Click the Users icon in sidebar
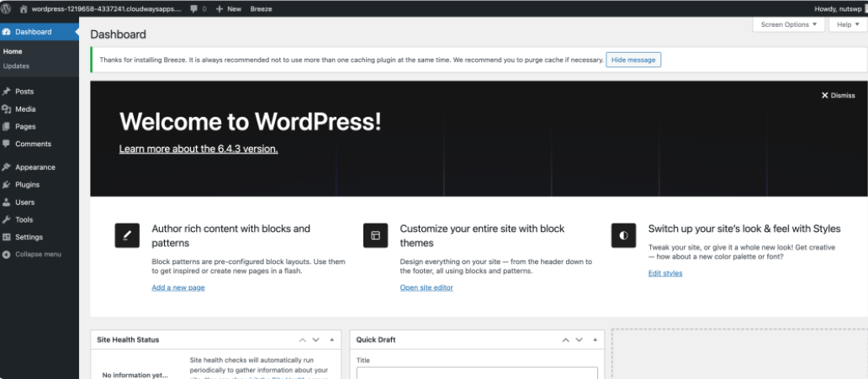 pyautogui.click(x=7, y=203)
